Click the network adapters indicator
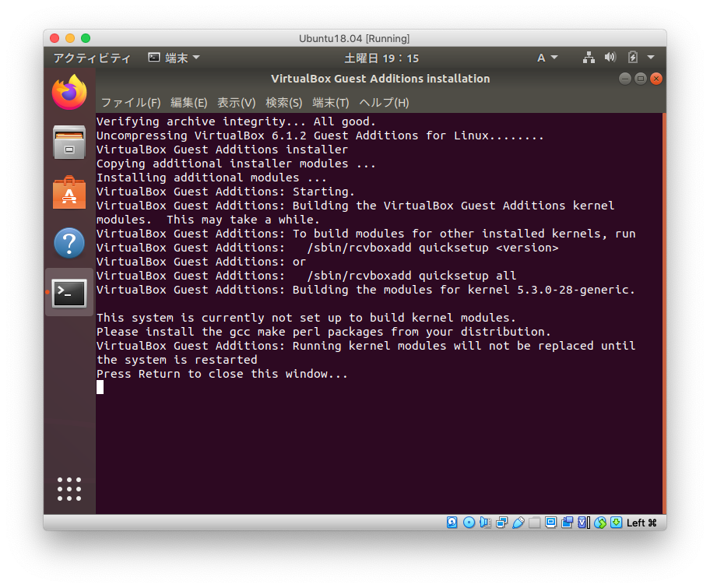The image size is (710, 588). pos(501,523)
